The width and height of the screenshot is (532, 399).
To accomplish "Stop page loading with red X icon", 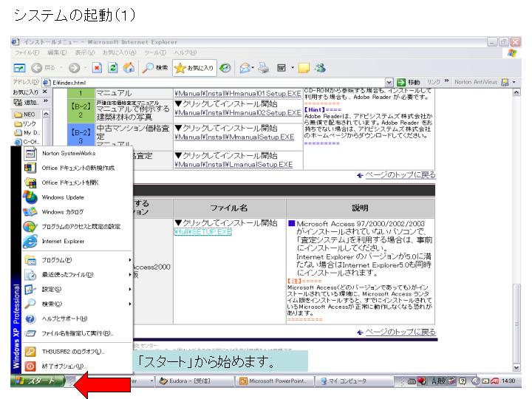I will (97, 68).
